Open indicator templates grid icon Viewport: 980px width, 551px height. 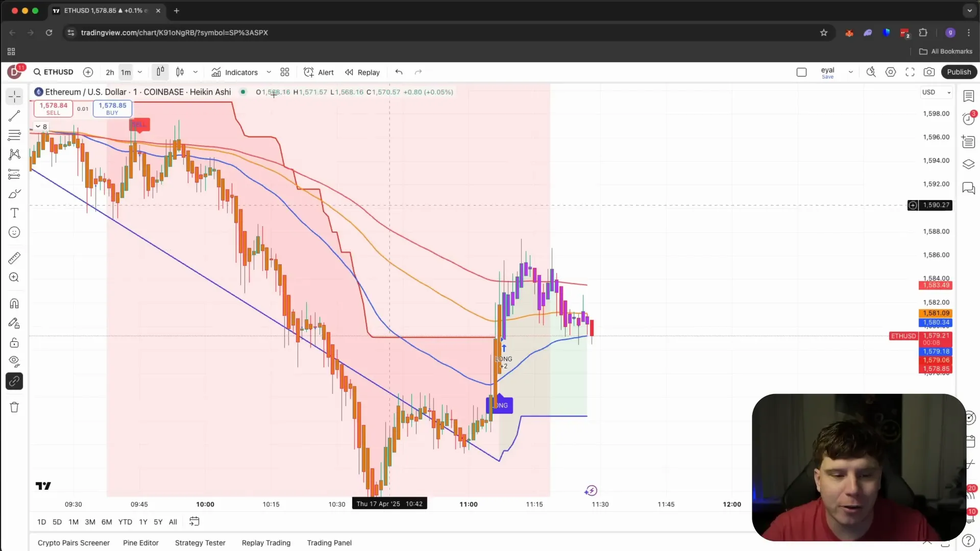(285, 72)
